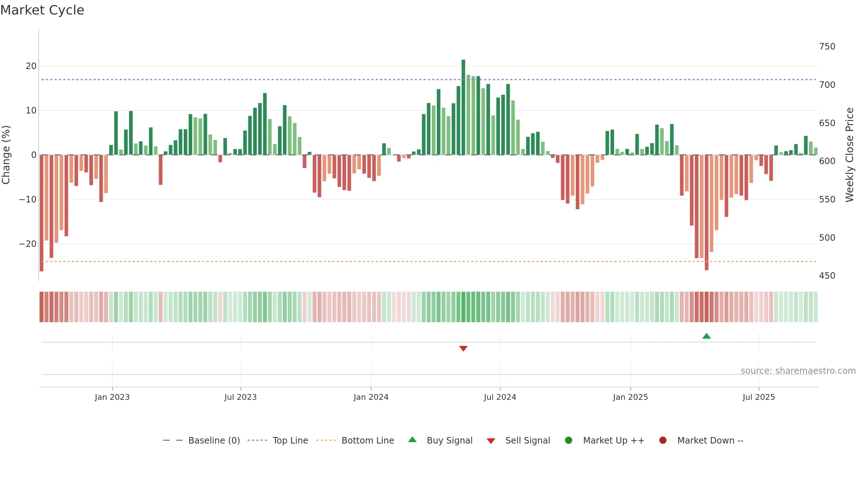868x488 pixels.
Task: Click the Jan 2025 axis label
Action: (630, 397)
